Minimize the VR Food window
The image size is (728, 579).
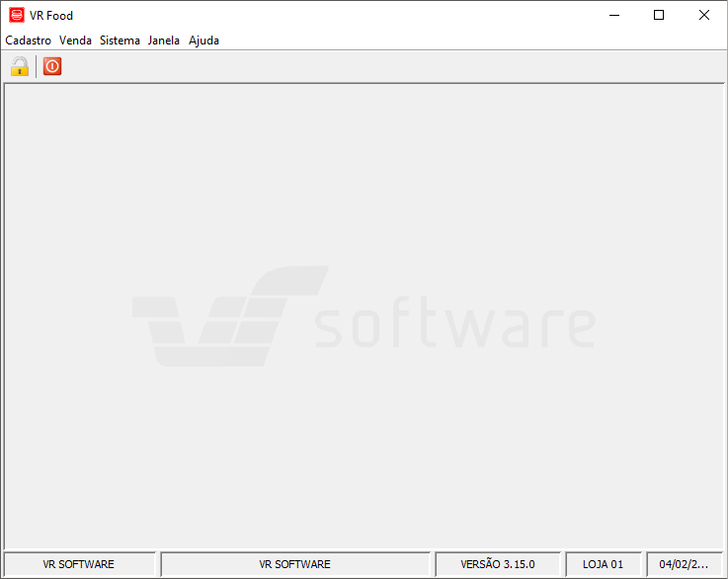pyautogui.click(x=614, y=16)
